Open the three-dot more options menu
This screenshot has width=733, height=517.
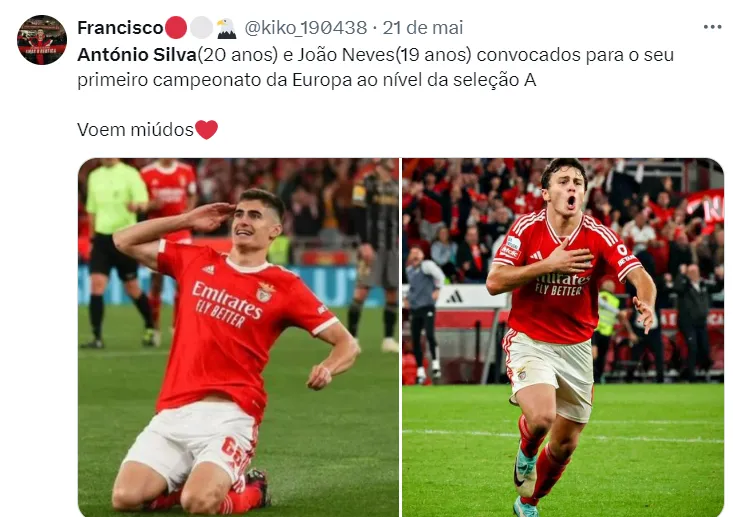pyautogui.click(x=712, y=27)
